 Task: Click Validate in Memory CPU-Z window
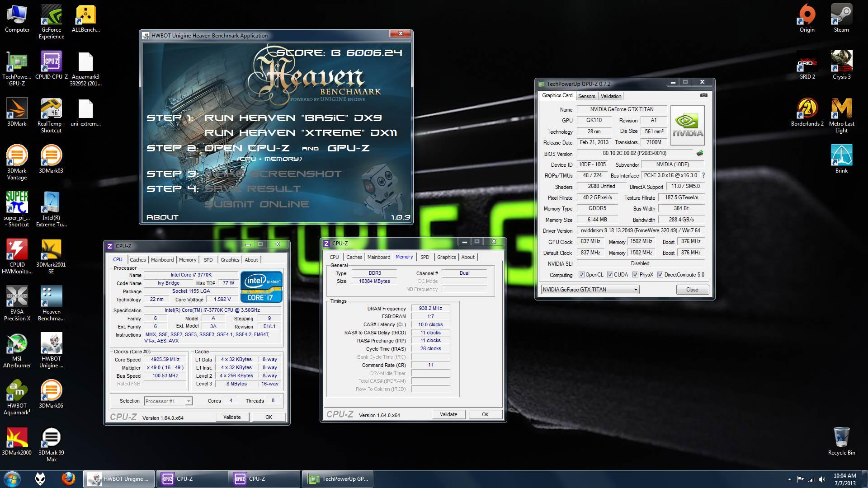click(x=448, y=414)
